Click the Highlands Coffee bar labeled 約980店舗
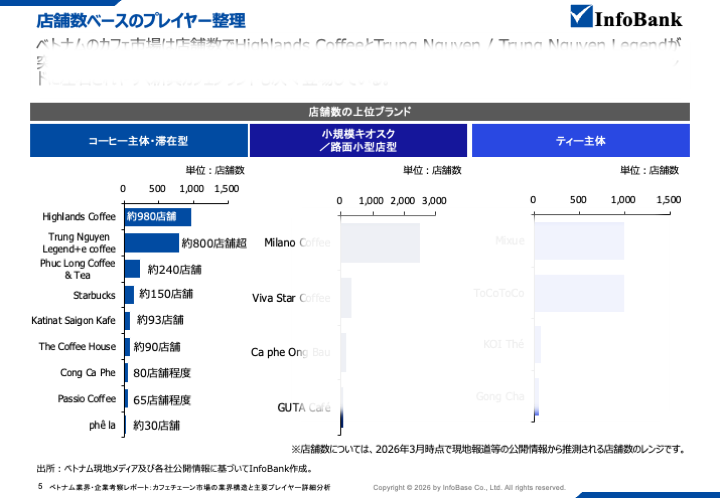 pyautogui.click(x=158, y=217)
